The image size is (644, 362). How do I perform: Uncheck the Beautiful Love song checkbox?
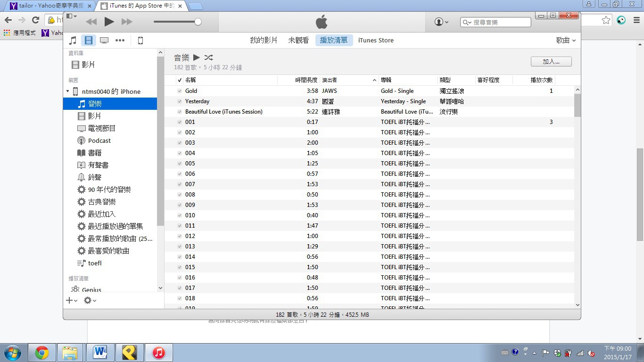pos(179,112)
